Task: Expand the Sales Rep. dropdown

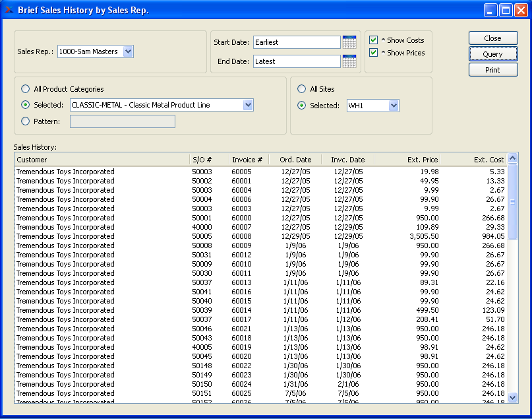Action: point(128,51)
